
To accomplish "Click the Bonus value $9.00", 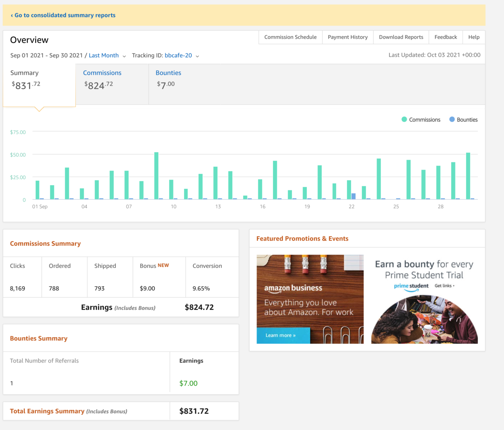I will pyautogui.click(x=148, y=288).
